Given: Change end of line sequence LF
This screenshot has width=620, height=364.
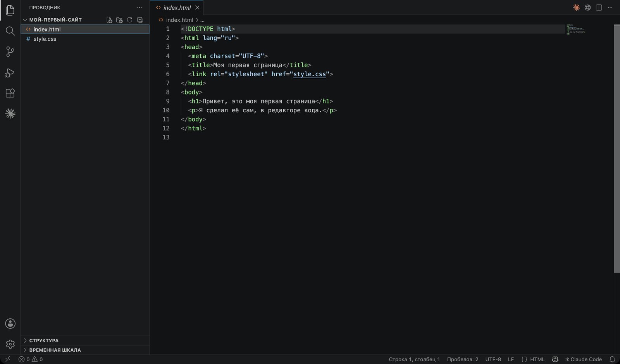Looking at the screenshot, I should coord(511,359).
